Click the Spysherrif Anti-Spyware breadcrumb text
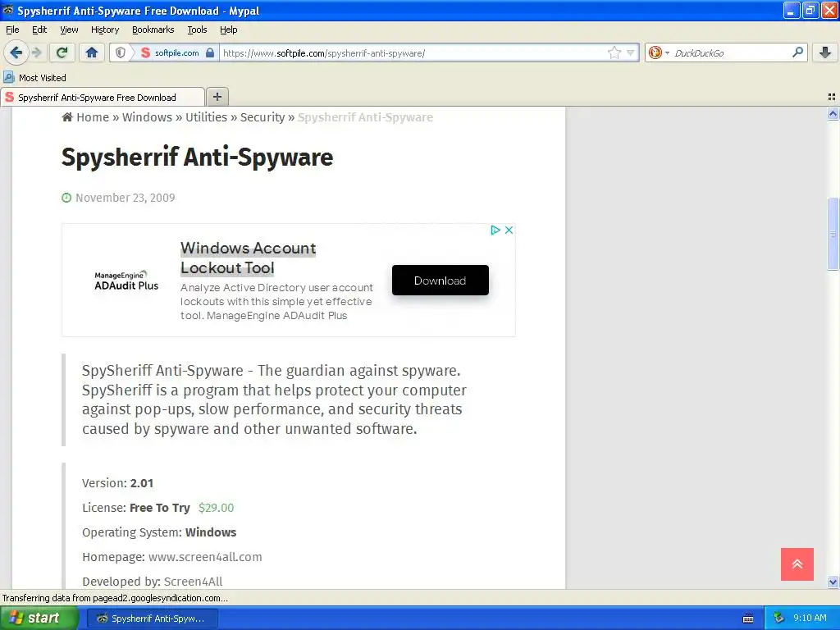This screenshot has height=630, width=840. [x=365, y=117]
